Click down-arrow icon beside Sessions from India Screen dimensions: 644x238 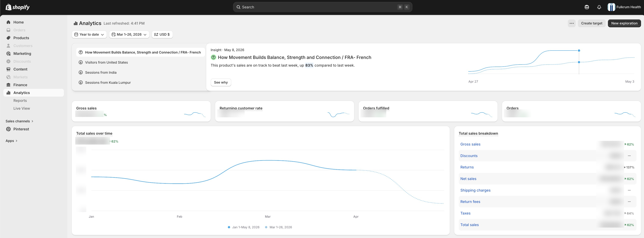click(x=80, y=72)
